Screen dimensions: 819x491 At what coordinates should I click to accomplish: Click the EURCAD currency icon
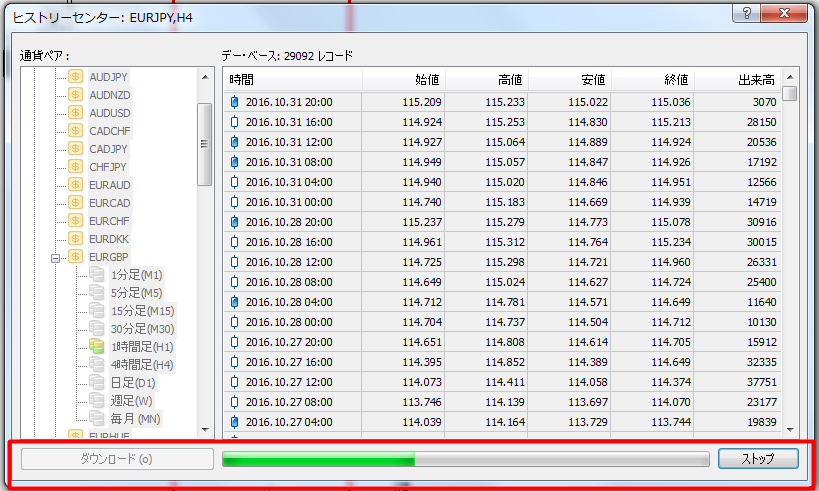tap(76, 203)
